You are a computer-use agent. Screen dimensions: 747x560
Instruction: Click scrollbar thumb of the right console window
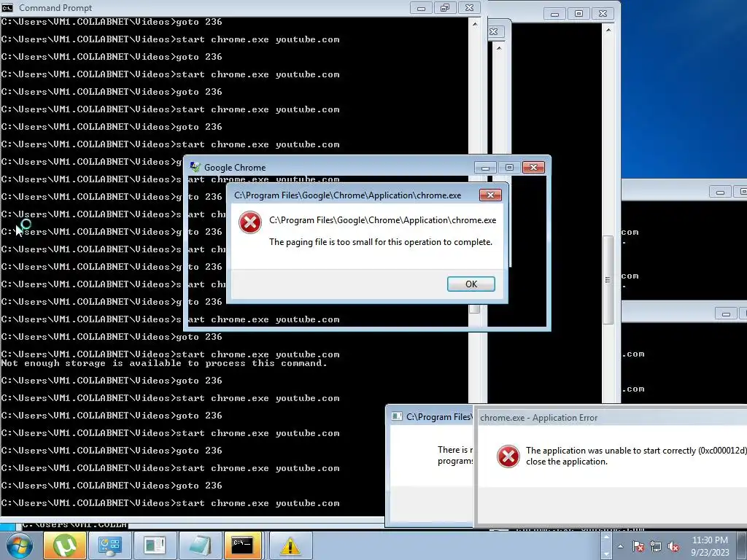point(608,280)
